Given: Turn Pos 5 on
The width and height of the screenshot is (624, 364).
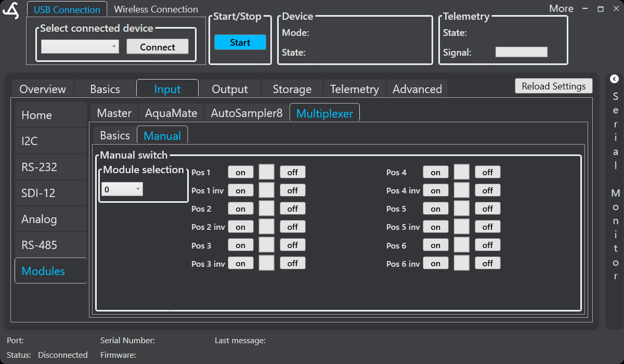Looking at the screenshot, I should coord(436,209).
